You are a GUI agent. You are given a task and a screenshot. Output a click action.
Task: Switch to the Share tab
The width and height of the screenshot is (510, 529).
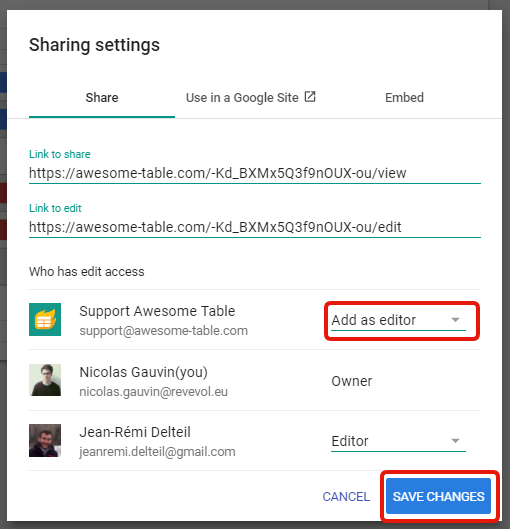coord(102,98)
